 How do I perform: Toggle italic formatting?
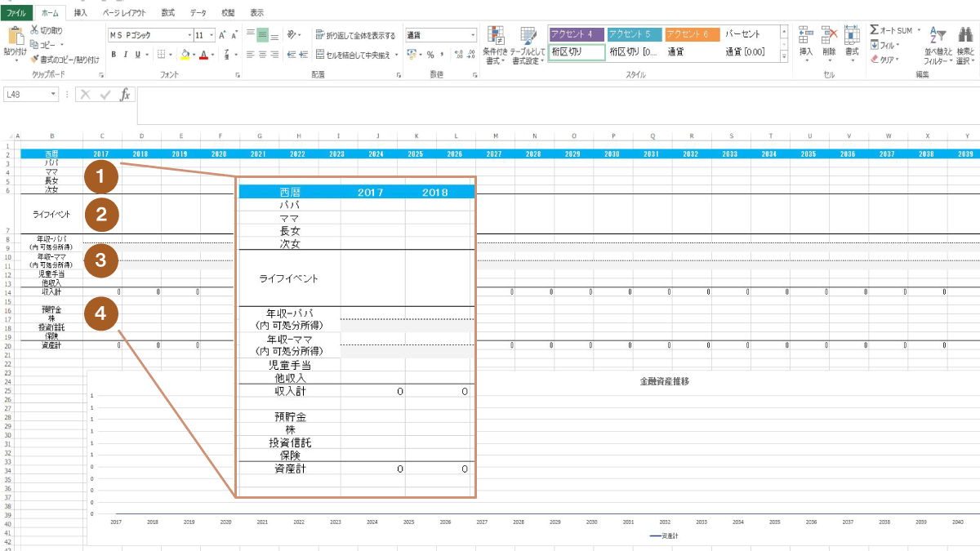(126, 55)
